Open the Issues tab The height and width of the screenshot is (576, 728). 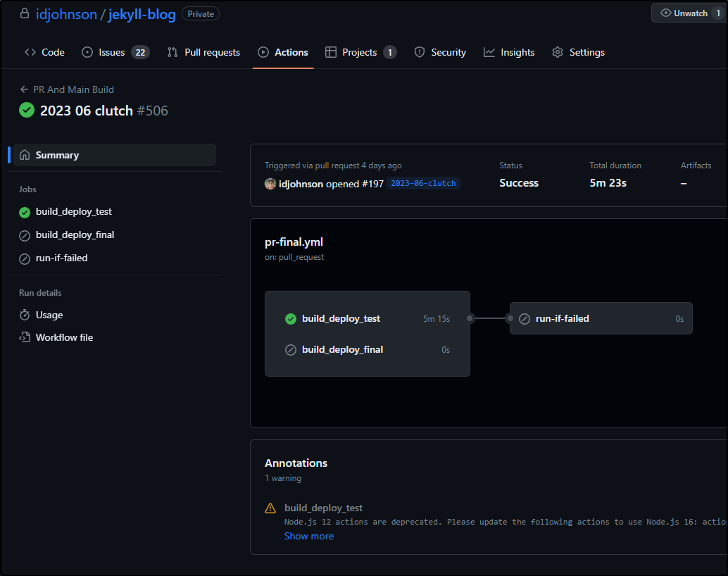pyautogui.click(x=115, y=53)
